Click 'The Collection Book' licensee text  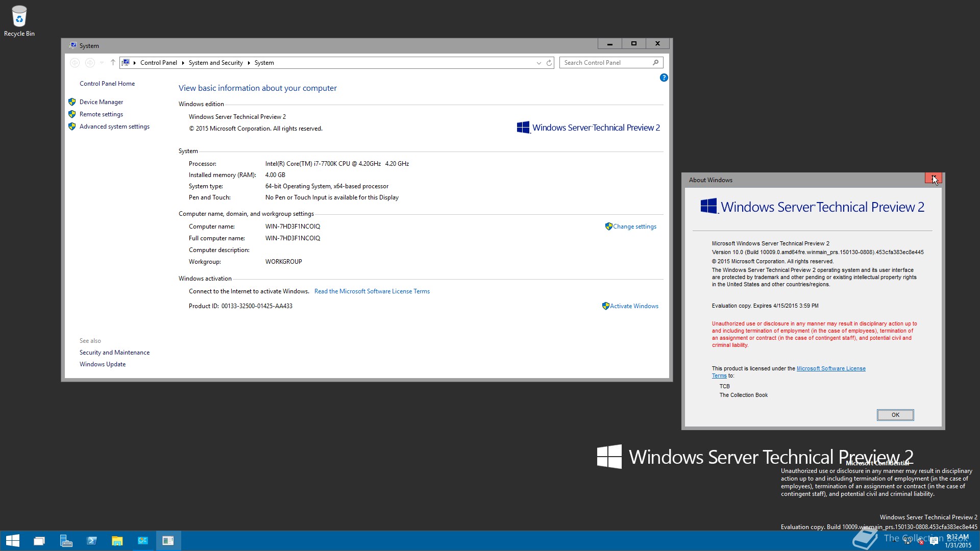pos(743,395)
